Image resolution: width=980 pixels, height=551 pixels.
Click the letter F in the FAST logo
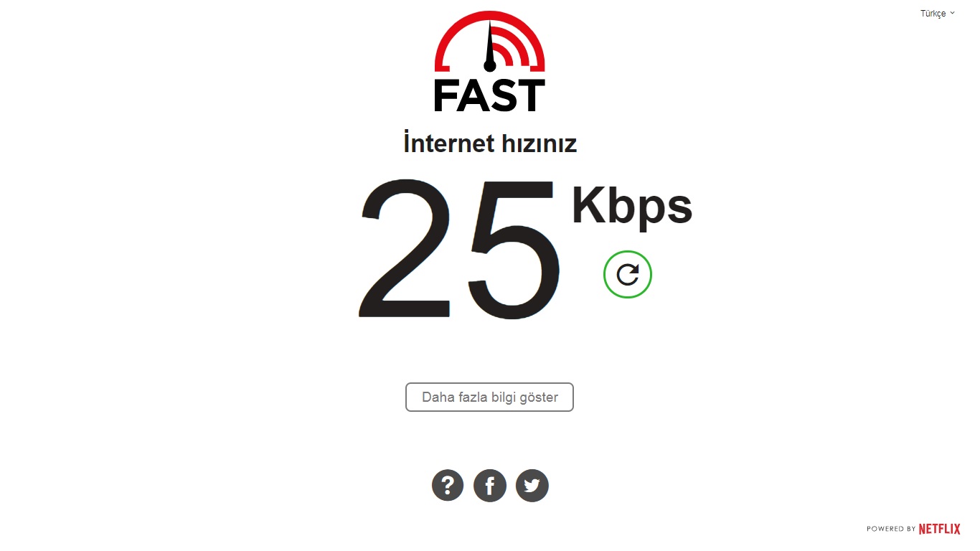point(446,95)
